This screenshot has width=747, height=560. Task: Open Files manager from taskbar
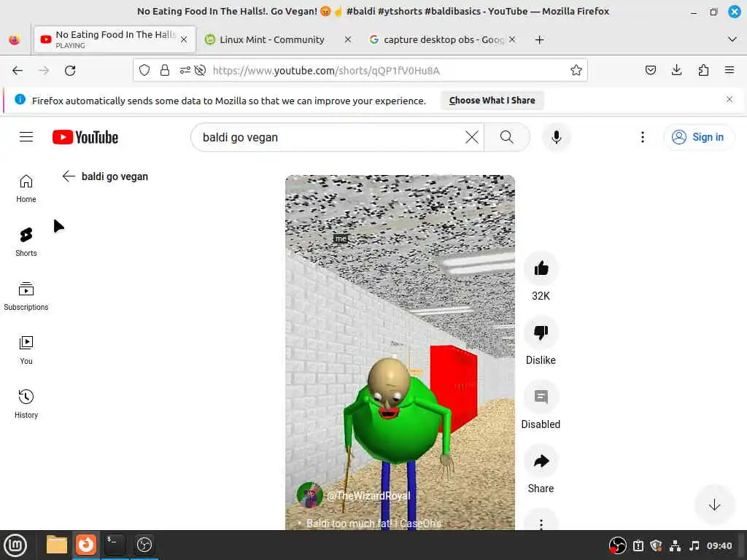(57, 545)
